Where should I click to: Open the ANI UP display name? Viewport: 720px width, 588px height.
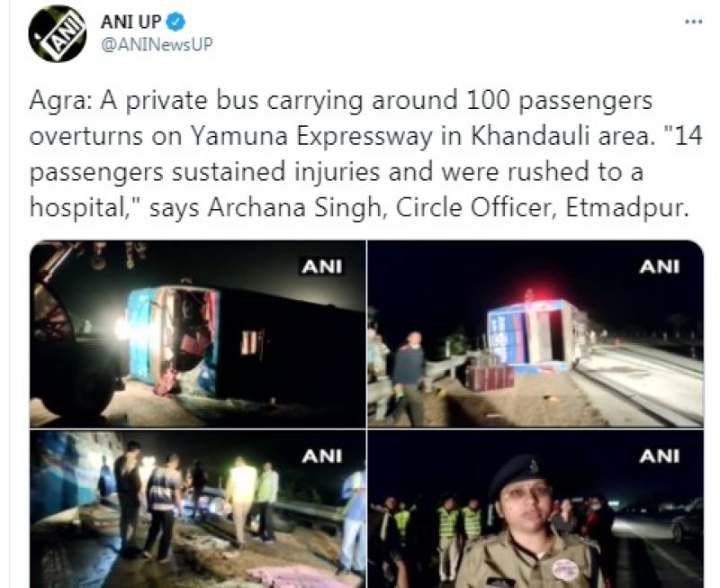point(130,22)
